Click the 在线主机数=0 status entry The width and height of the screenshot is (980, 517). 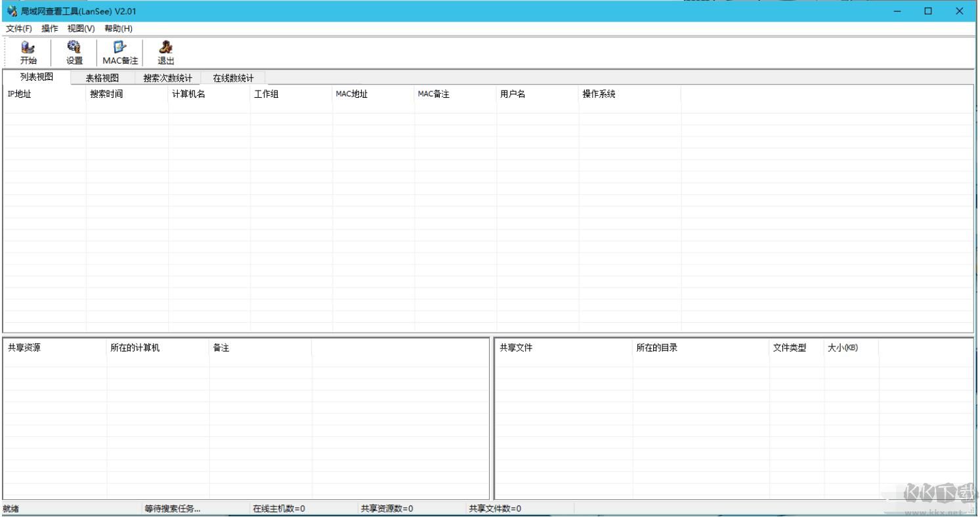pyautogui.click(x=279, y=508)
